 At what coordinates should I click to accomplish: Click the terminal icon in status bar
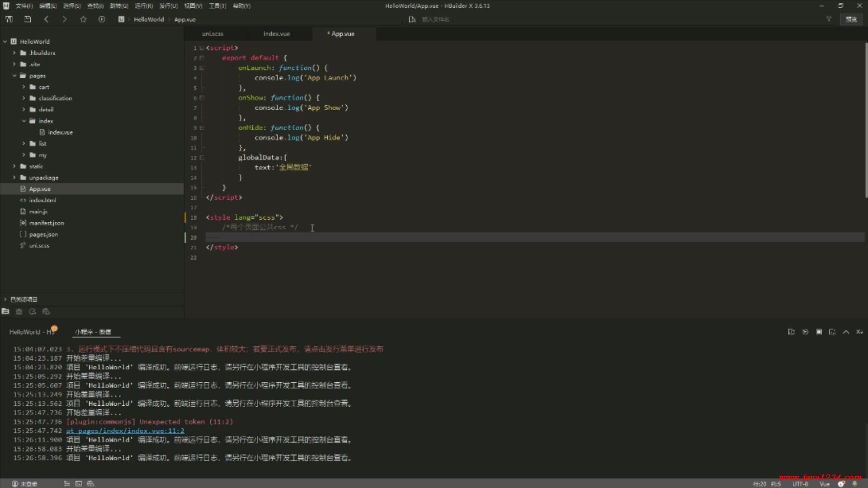(x=79, y=483)
